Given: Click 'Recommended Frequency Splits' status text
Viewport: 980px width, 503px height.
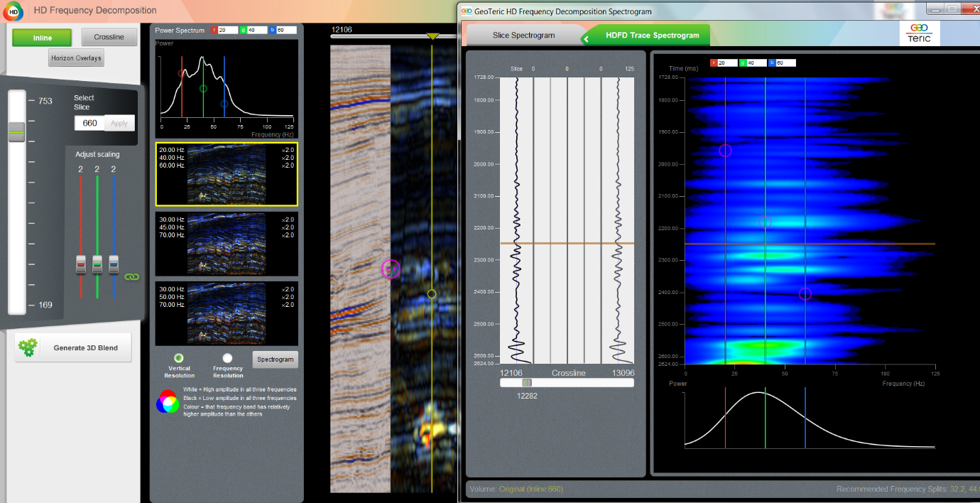Looking at the screenshot, I should (908, 489).
